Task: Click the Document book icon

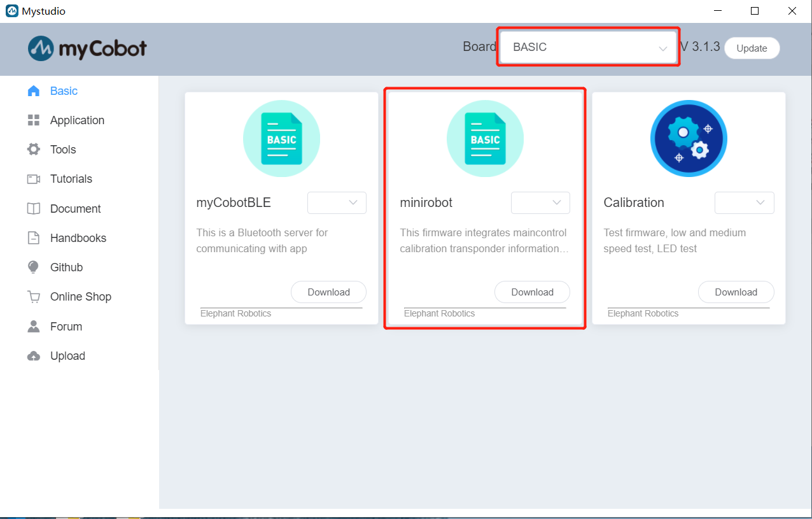Action: pyautogui.click(x=34, y=209)
